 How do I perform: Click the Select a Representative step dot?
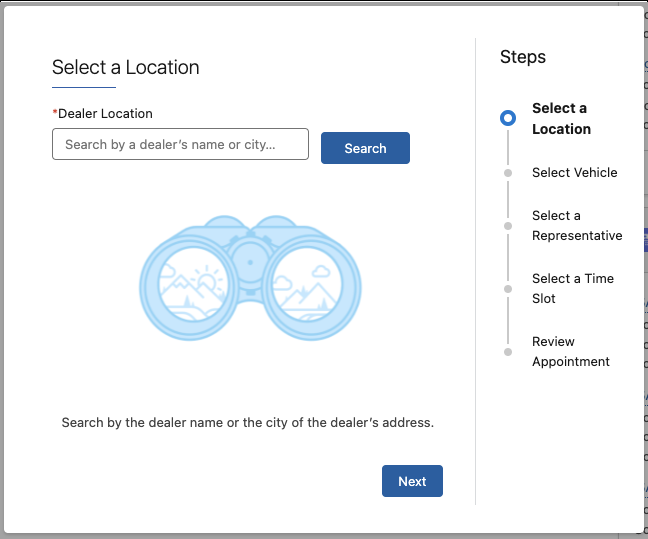click(508, 226)
